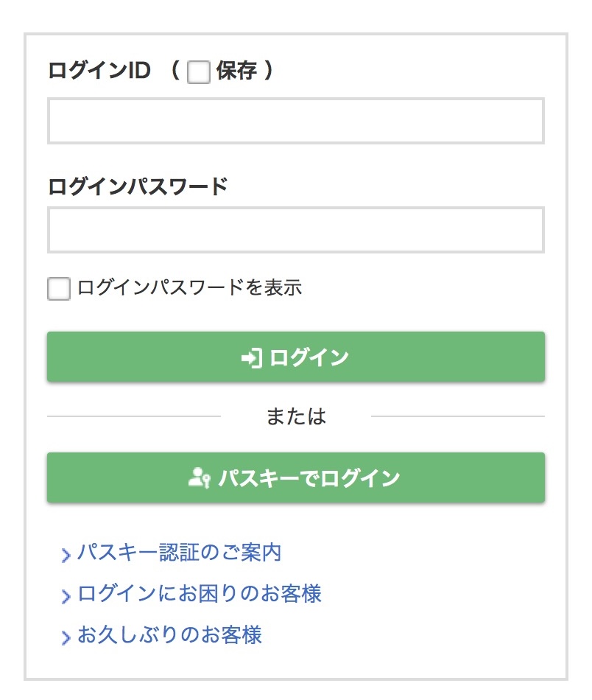The image size is (592, 700).
Task: Focus the ログインID input field
Action: (295, 121)
